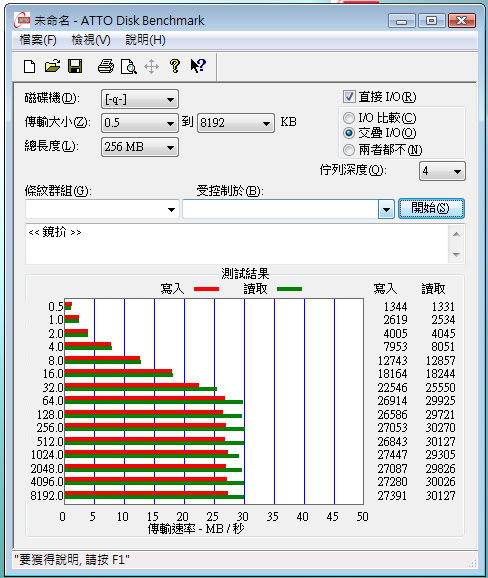The height and width of the screenshot is (578, 488).
Task: Click inside the description text box
Action: pos(237,243)
